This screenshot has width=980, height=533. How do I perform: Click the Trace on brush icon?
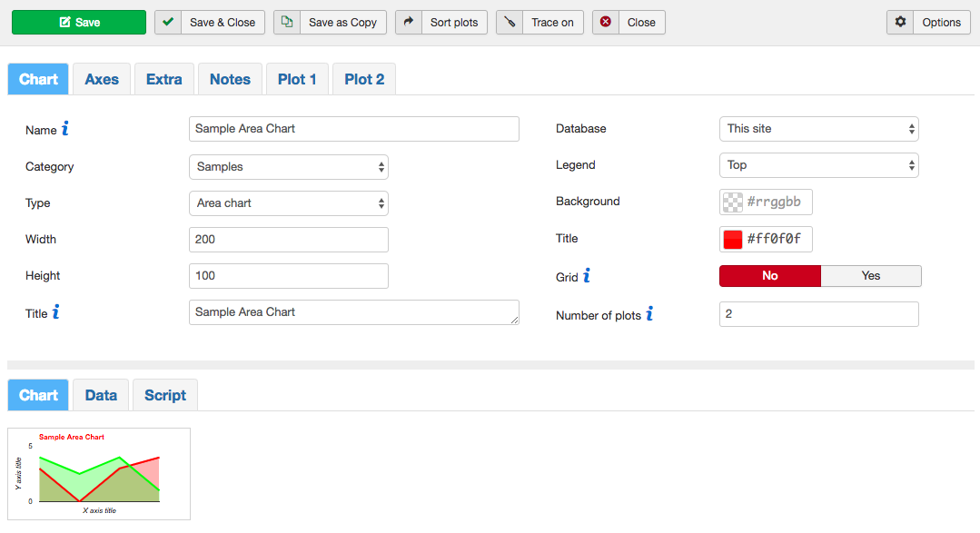[x=510, y=23]
